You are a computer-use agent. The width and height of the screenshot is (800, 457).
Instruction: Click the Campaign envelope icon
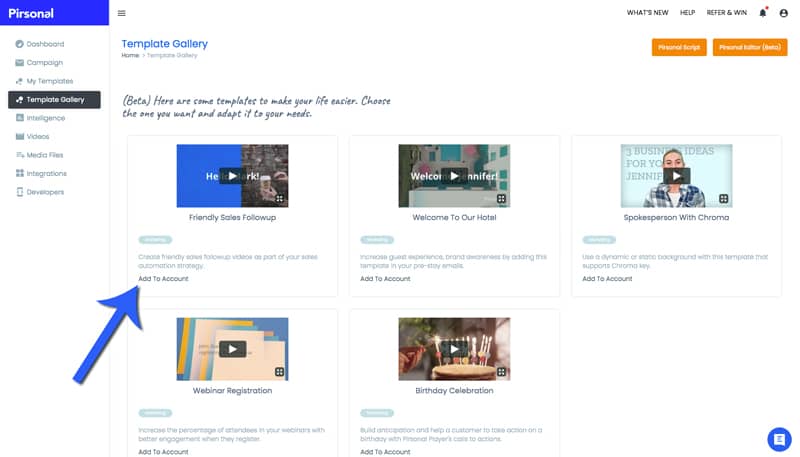coord(19,62)
